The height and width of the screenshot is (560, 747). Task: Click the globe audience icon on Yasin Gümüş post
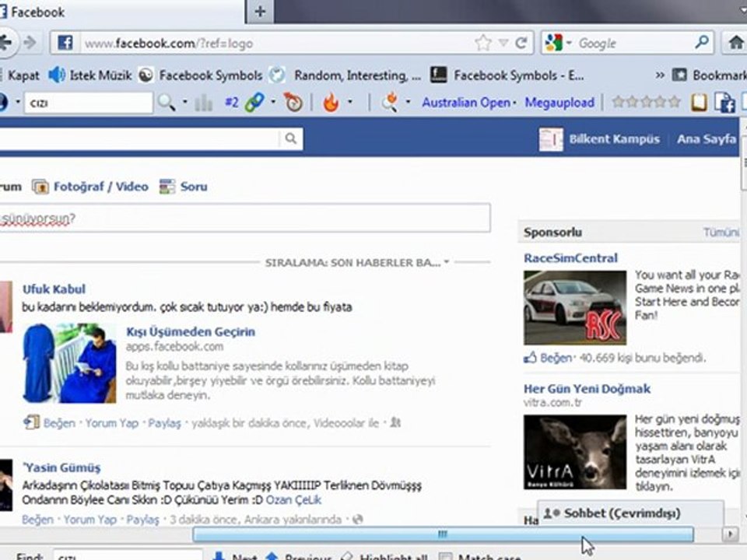[357, 519]
